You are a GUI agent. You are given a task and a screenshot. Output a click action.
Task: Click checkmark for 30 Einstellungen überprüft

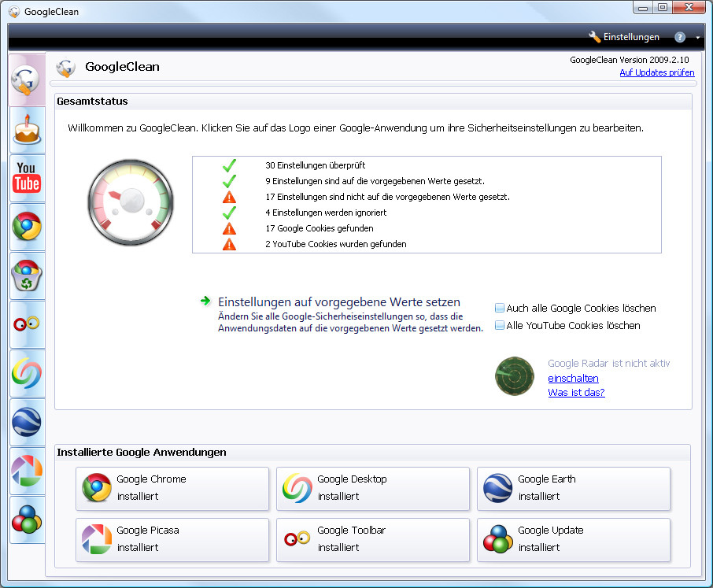click(x=229, y=165)
